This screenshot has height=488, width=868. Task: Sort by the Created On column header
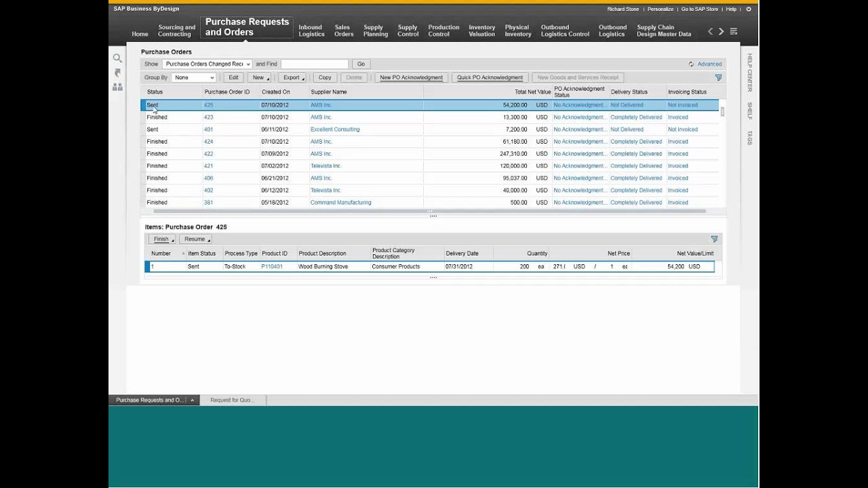pos(276,92)
